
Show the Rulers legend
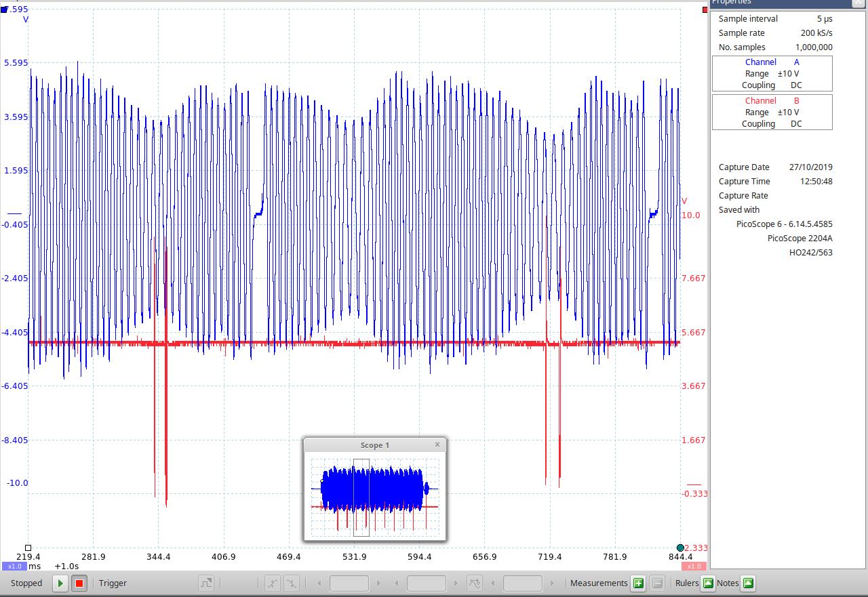pyautogui.click(x=707, y=583)
